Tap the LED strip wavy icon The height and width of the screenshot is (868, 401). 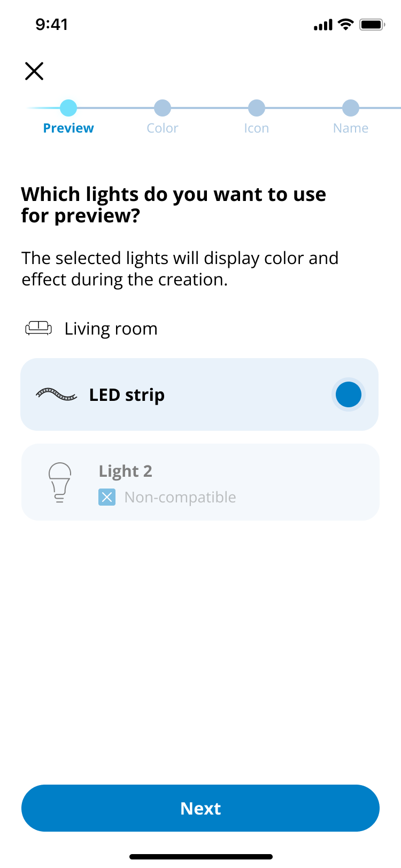click(x=56, y=395)
